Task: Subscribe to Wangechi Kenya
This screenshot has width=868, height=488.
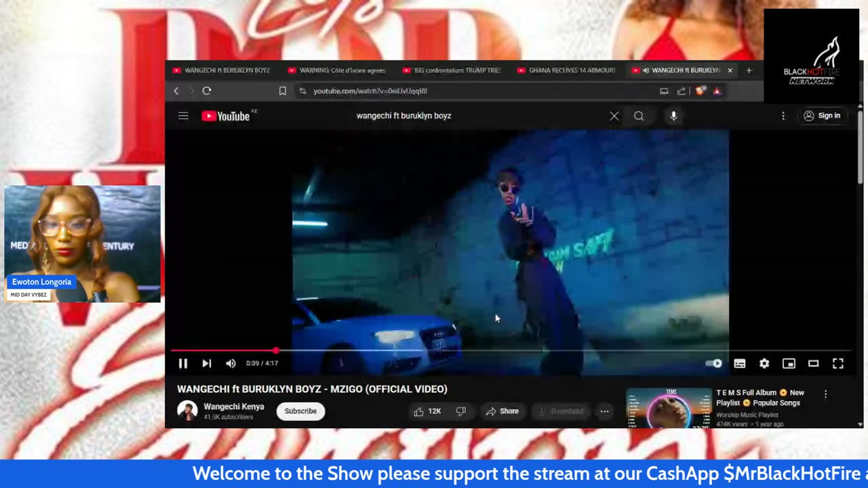Action: coord(300,411)
